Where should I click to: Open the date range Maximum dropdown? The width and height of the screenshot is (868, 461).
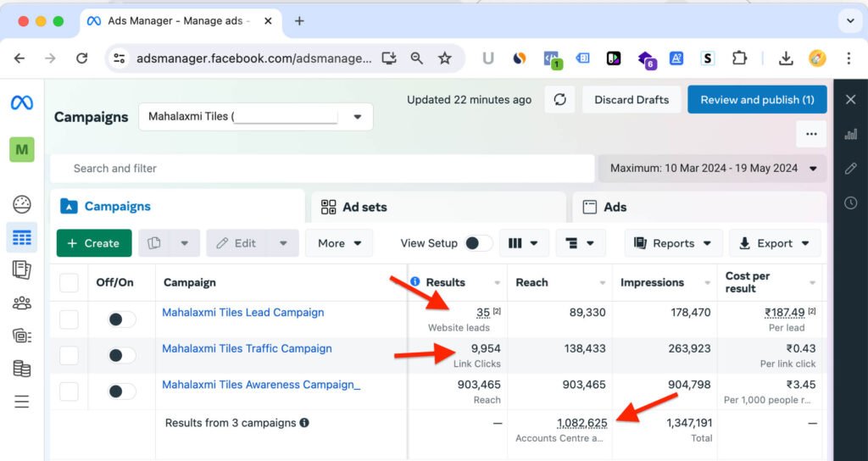tap(712, 169)
